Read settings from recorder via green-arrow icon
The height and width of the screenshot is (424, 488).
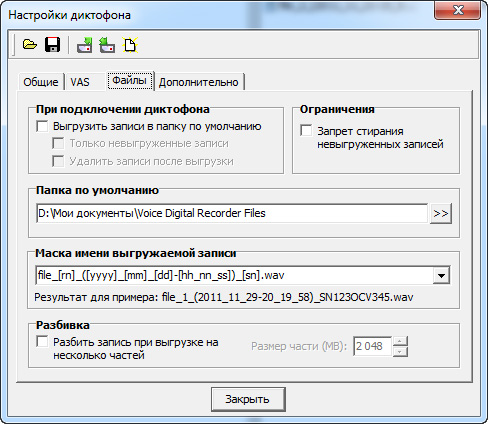coord(84,45)
